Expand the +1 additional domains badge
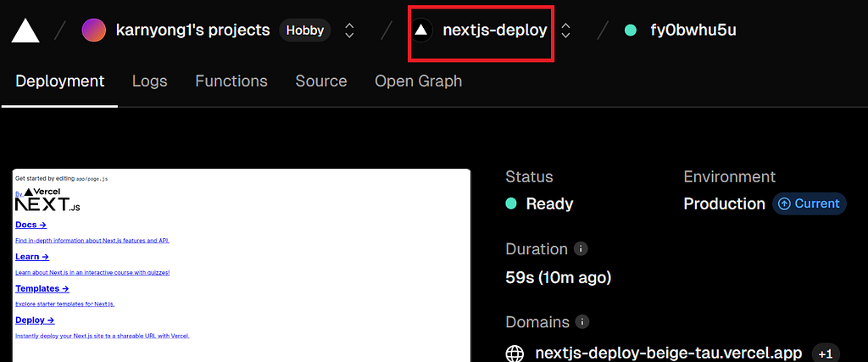Screen dimensions: 868x362 (826, 354)
